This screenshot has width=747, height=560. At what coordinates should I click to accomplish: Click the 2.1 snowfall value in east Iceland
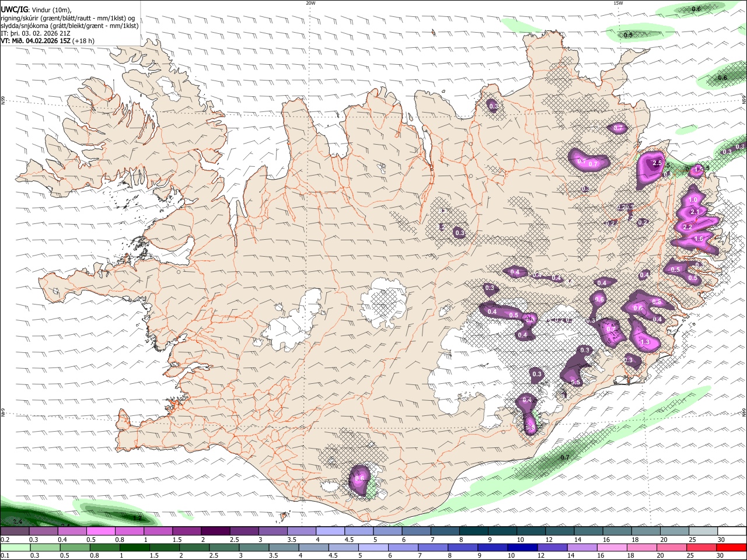tap(694, 212)
